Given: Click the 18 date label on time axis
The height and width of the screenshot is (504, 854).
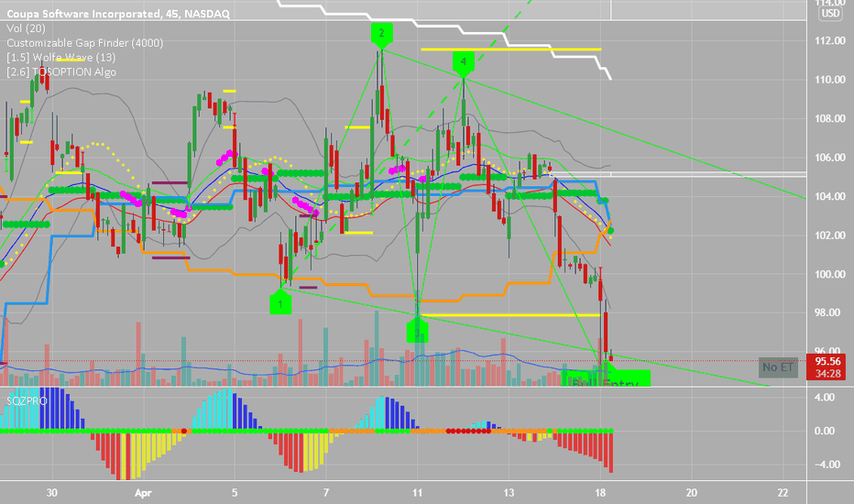Looking at the screenshot, I should click(x=599, y=493).
